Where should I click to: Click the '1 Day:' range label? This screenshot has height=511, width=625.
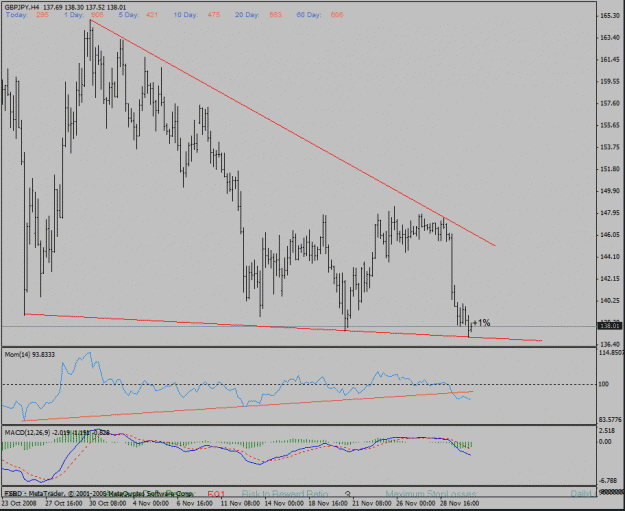click(74, 15)
